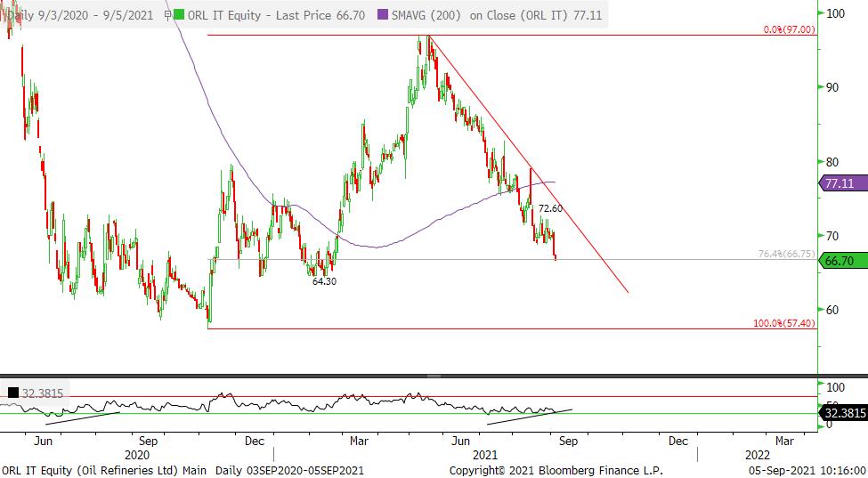Viewport: 868px width, 478px height.
Task: Click the green ORL IT Equity legend swatch
Action: 178,15
